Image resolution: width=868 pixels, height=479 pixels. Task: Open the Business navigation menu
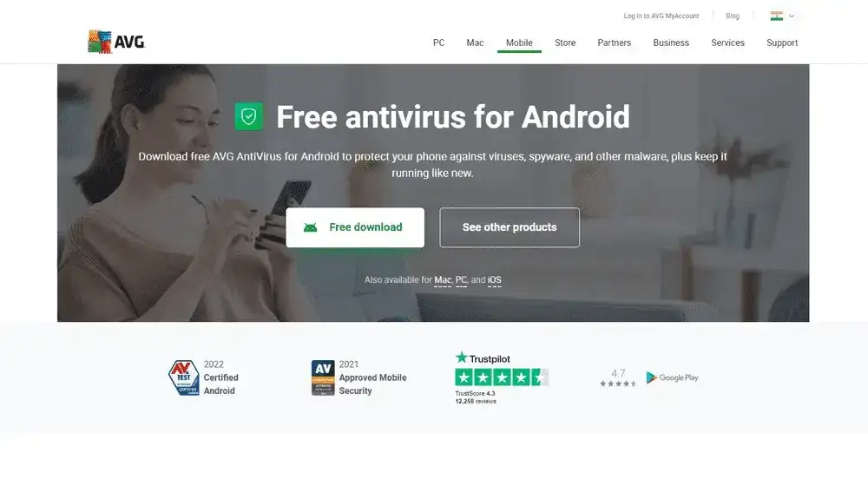pos(671,43)
